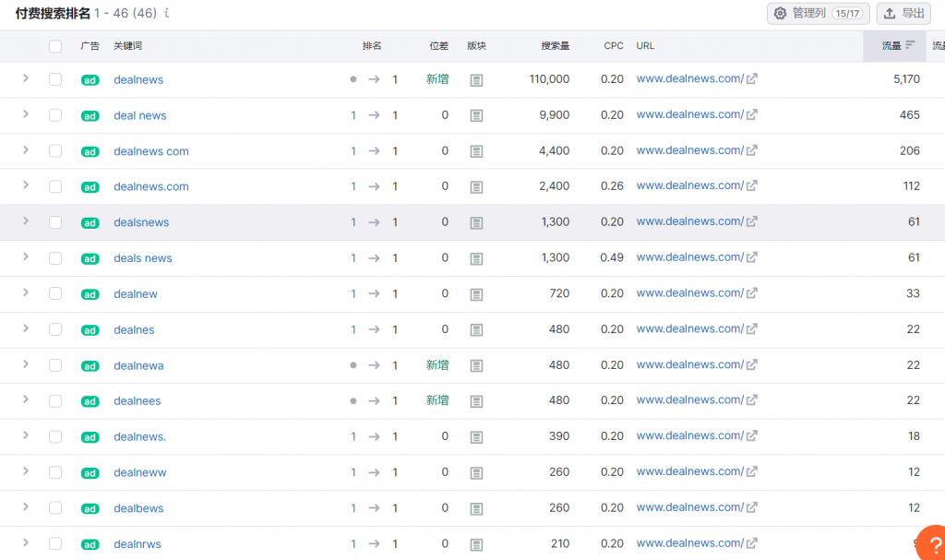Tick the dealnews.com row checkbox
Viewport: 945px width, 560px height.
point(55,186)
